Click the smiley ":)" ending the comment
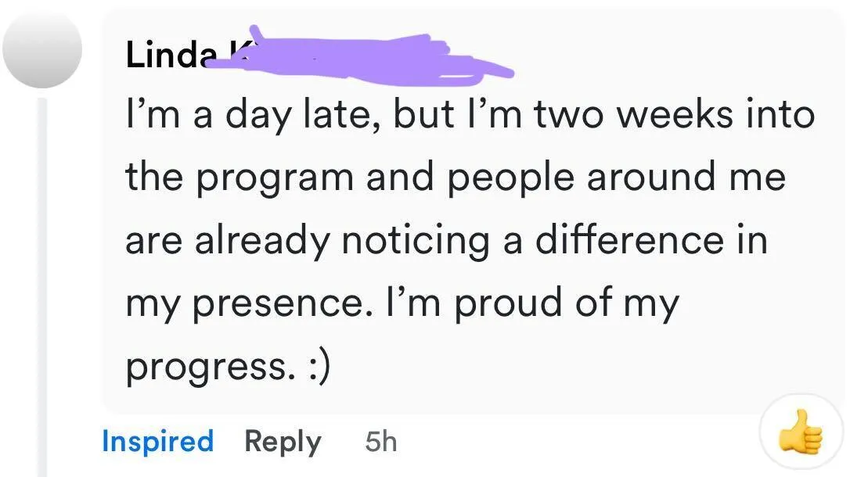This screenshot has width=868, height=477. coord(318,366)
